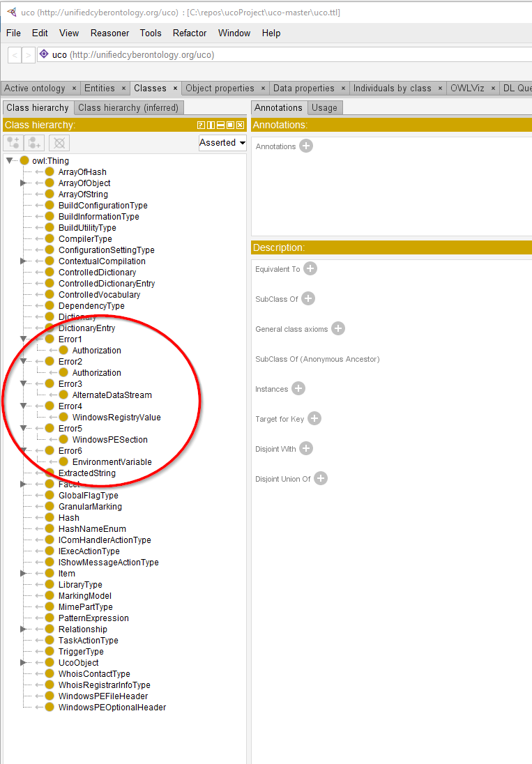Select the WhoisContactType class
The image size is (532, 764).
[x=94, y=673]
